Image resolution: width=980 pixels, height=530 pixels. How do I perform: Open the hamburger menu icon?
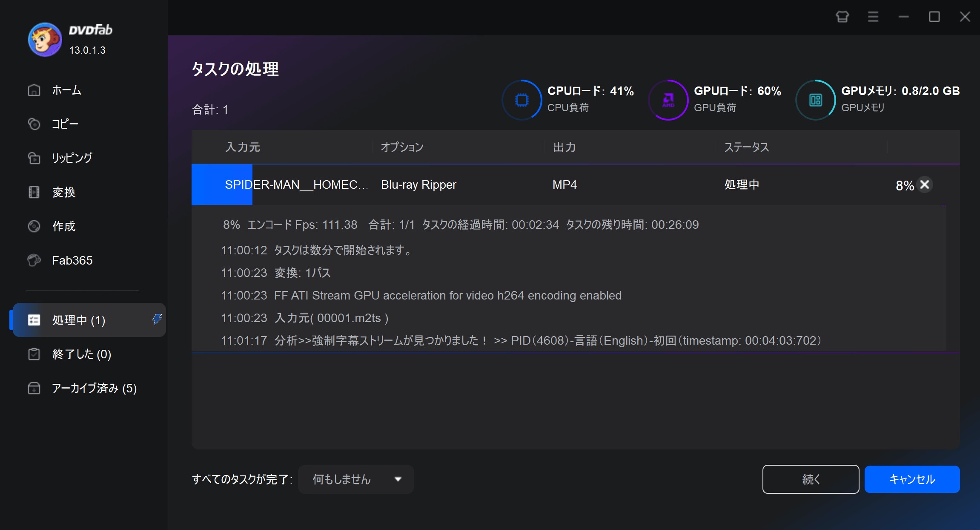873,17
